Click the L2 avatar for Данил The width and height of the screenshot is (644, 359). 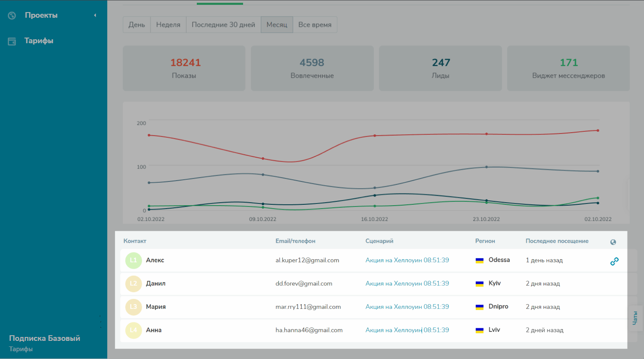[x=133, y=284]
